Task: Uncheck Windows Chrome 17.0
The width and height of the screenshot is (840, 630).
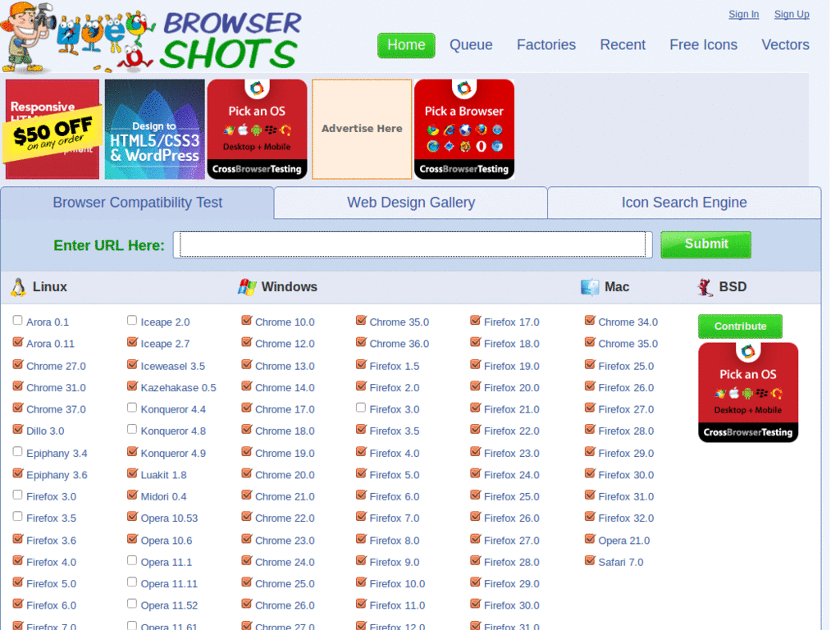Action: [246, 408]
